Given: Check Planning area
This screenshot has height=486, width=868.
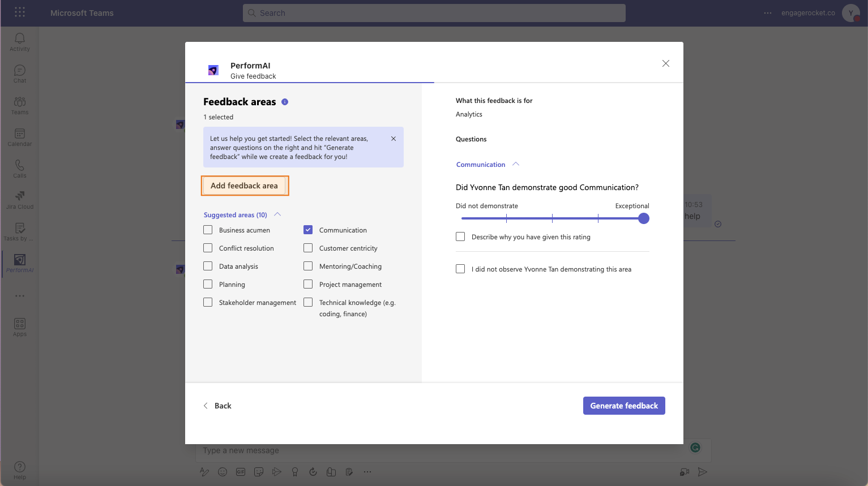Looking at the screenshot, I should (x=208, y=284).
